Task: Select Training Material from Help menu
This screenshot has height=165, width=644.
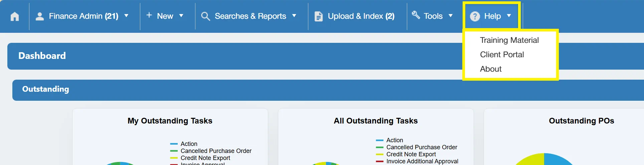Action: [x=509, y=40]
